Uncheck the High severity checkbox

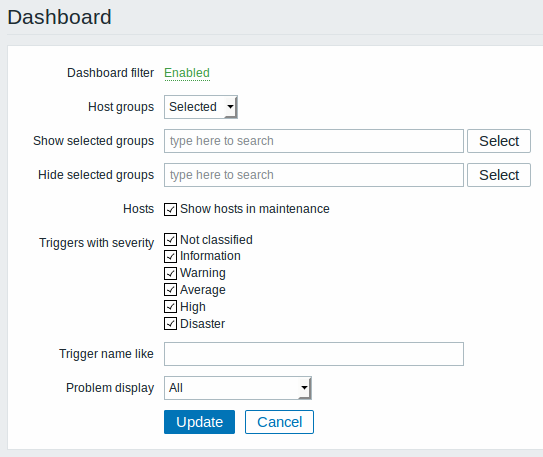[170, 306]
